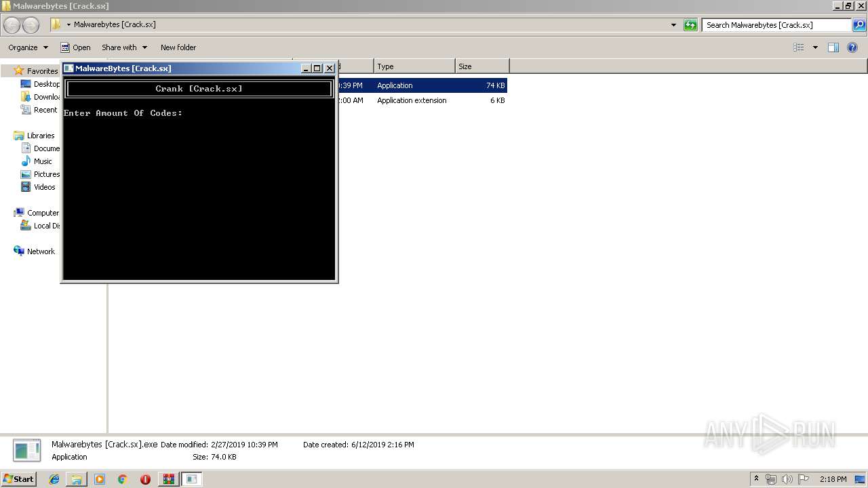Click the Action Center flag tray icon
The width and height of the screenshot is (868, 488).
(x=804, y=479)
